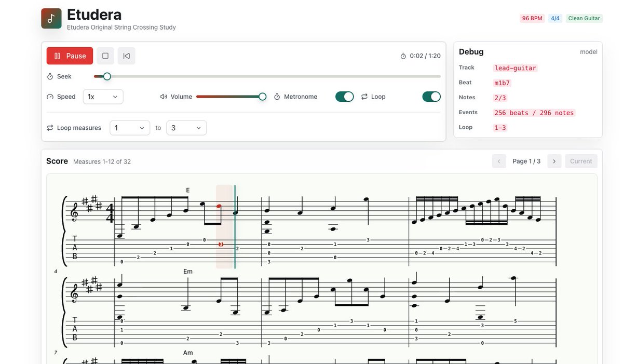Click the Seek slider track
The image size is (623, 364).
pos(267,76)
